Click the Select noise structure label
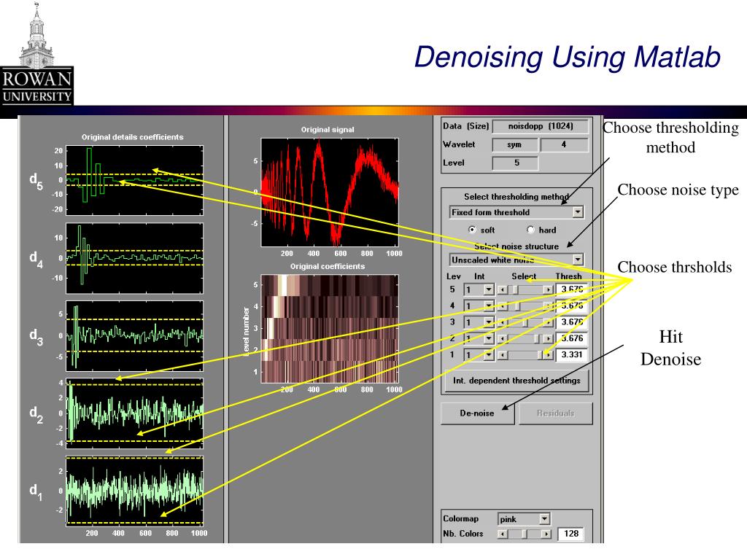The width and height of the screenshot is (747, 560). (517, 246)
